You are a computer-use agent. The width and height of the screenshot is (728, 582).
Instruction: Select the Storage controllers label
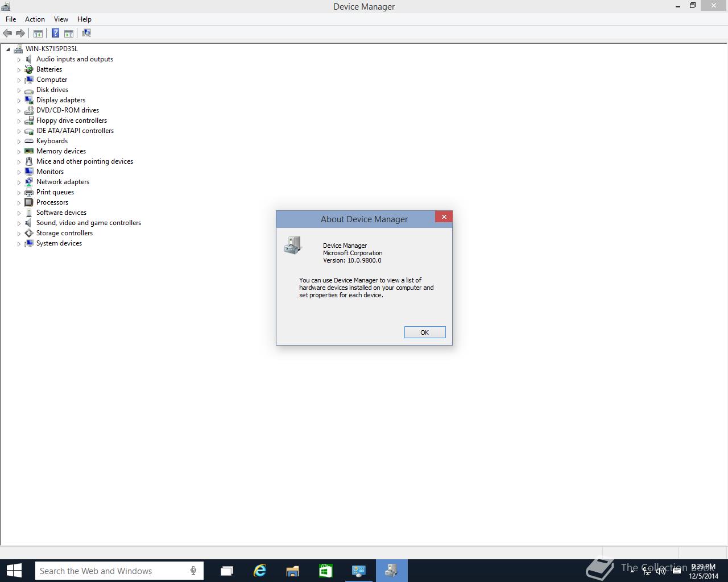64,233
